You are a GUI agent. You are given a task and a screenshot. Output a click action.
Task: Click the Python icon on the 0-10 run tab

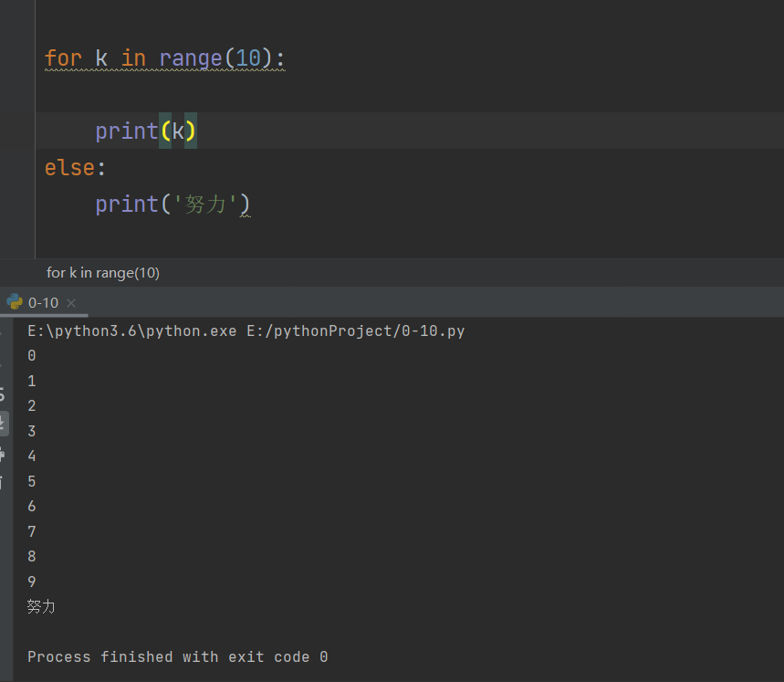click(x=15, y=302)
